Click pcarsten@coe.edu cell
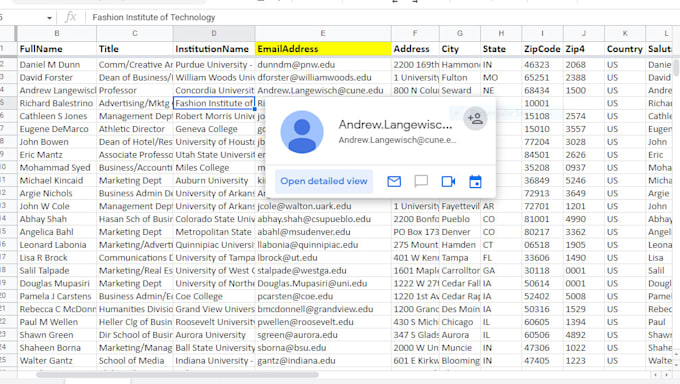This screenshot has width=680, height=384. (323, 296)
